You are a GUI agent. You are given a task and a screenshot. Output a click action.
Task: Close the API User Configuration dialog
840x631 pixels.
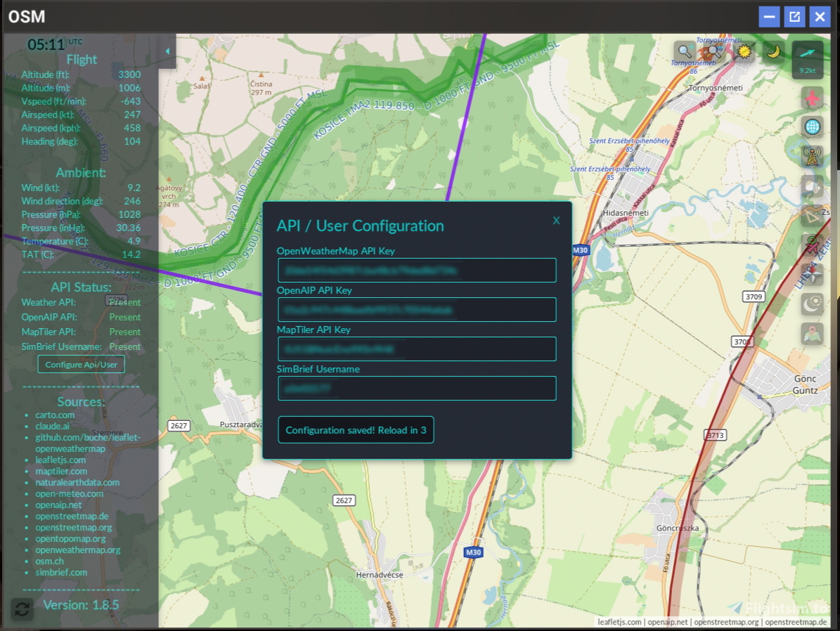pos(556,220)
